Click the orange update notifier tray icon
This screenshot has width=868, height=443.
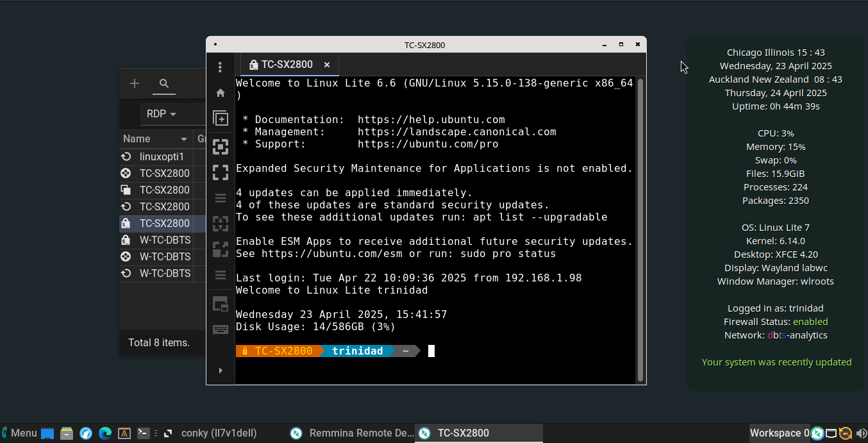click(x=846, y=433)
